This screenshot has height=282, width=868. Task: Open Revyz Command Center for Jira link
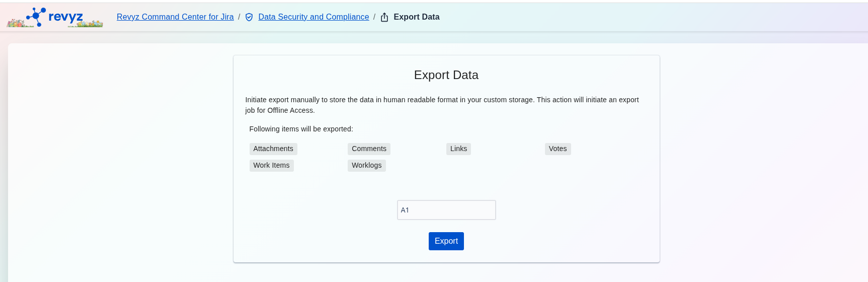pyautogui.click(x=175, y=17)
